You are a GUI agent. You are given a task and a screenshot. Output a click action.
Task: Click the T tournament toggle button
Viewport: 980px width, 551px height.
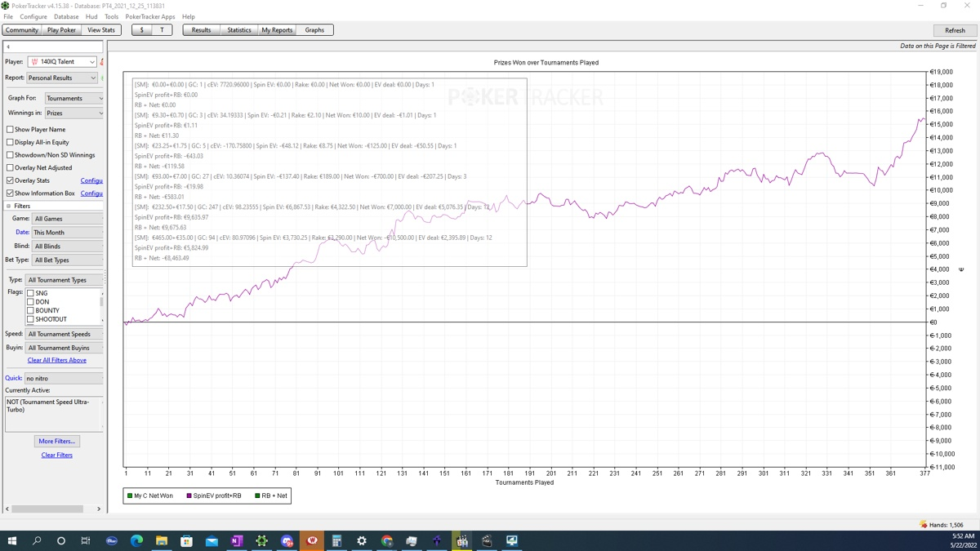tap(162, 30)
